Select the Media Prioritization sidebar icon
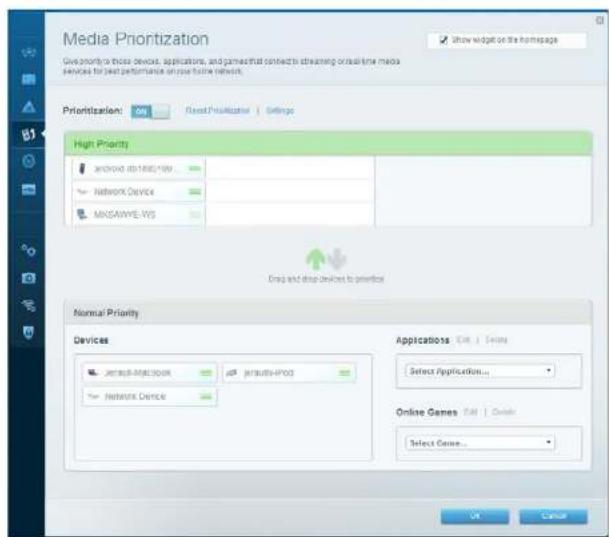 point(28,134)
